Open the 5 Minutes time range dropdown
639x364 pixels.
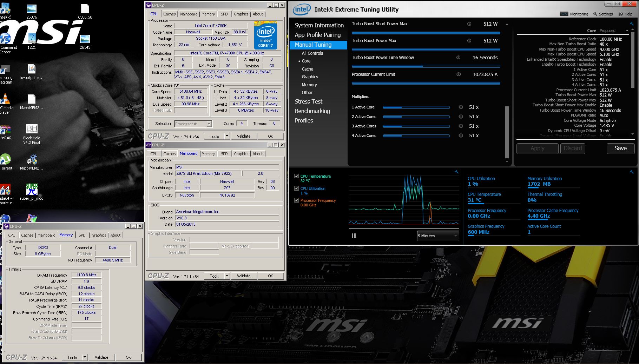tap(438, 236)
